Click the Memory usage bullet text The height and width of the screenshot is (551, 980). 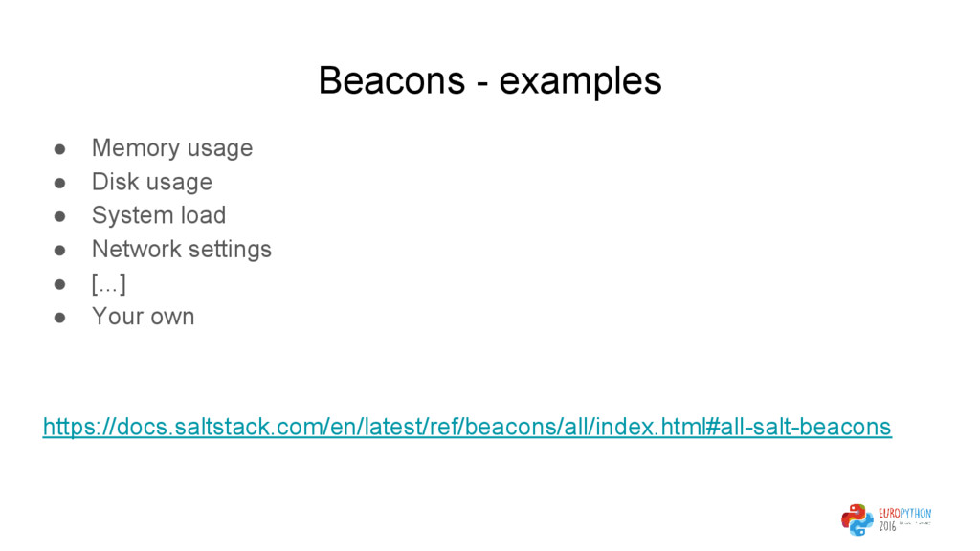172,148
